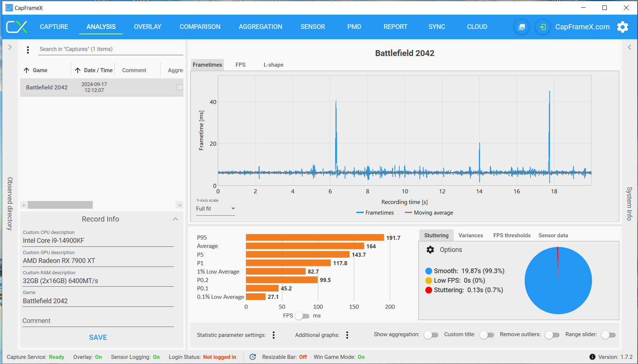638x364 pixels.
Task: Click the login arrow icon in header
Action: (543, 27)
